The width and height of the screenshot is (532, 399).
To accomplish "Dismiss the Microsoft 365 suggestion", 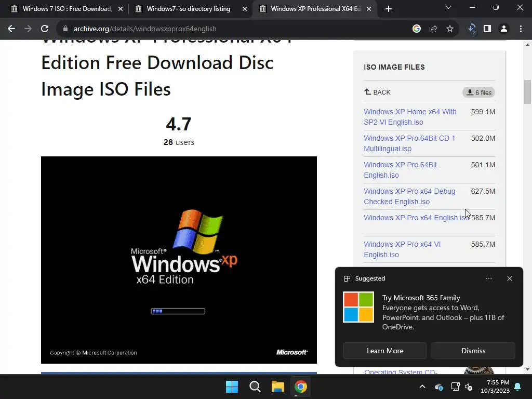I will [473, 351].
